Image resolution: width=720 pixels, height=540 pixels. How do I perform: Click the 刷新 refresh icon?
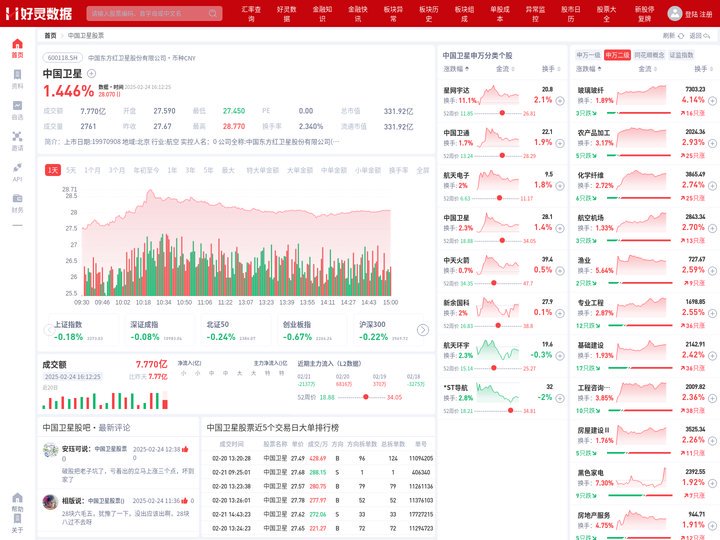[681, 36]
